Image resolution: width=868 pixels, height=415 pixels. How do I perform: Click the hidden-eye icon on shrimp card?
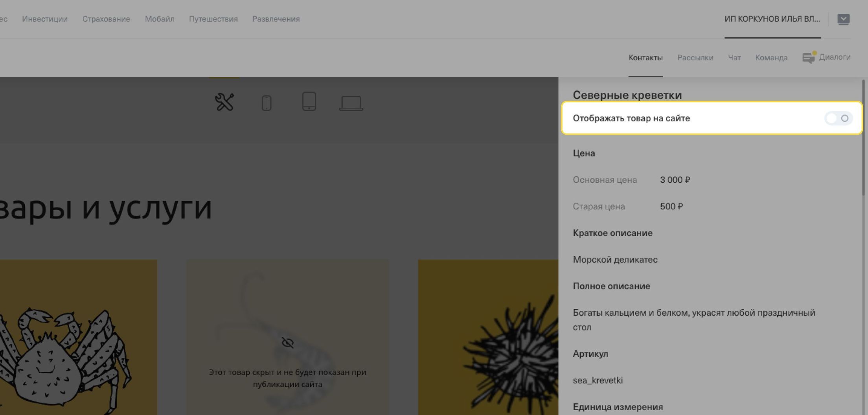[287, 343]
